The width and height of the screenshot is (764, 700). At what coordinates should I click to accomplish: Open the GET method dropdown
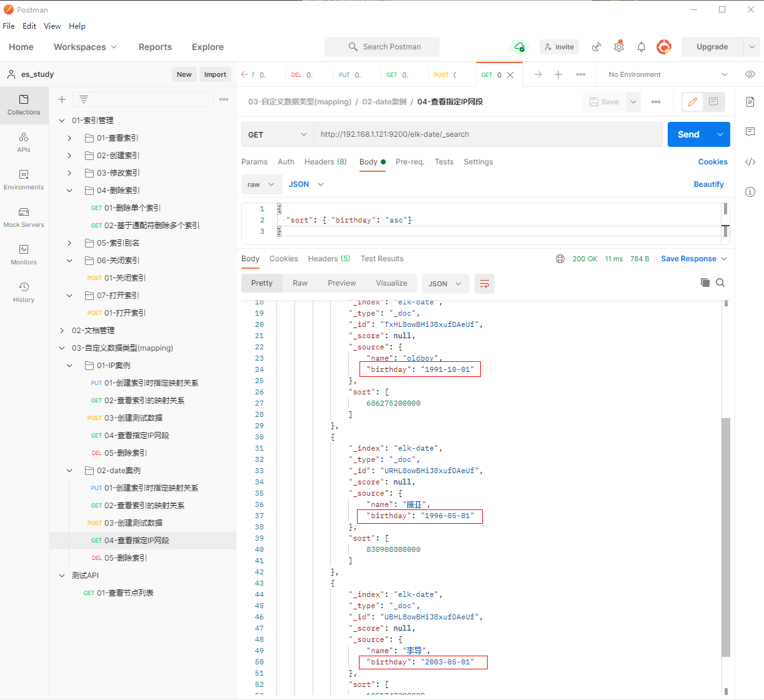point(277,134)
